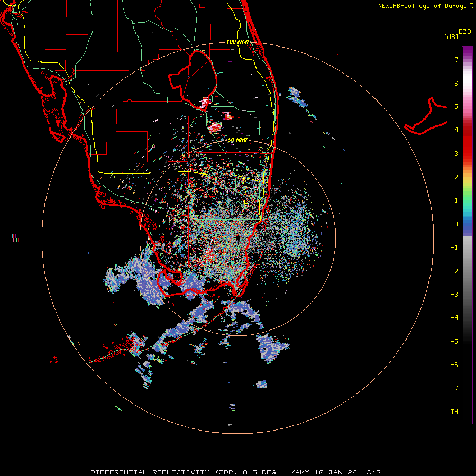This screenshot has height=476, width=476.
Task: Click the 0 dB tick label on the scale
Action: click(456, 224)
